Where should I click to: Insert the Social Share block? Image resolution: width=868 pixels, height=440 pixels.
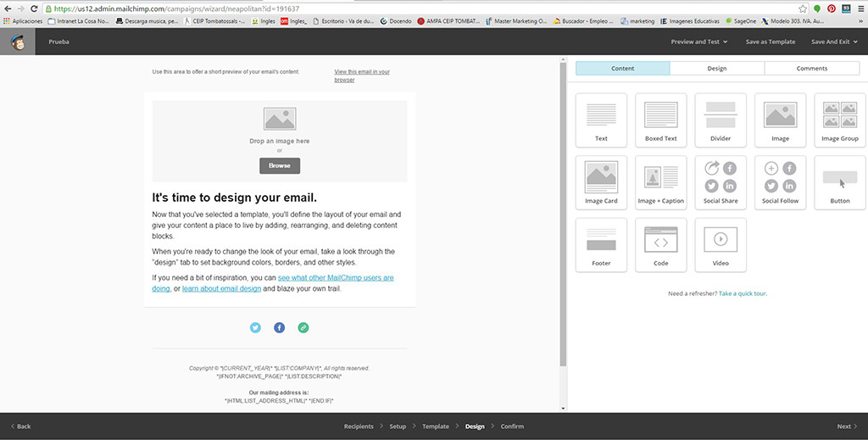721,182
